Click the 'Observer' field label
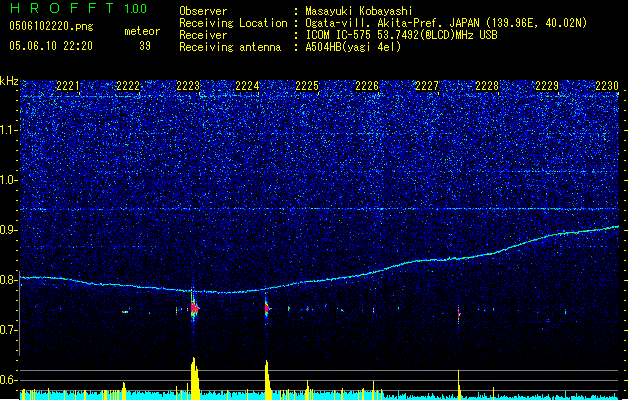The image size is (629, 400). tap(203, 11)
